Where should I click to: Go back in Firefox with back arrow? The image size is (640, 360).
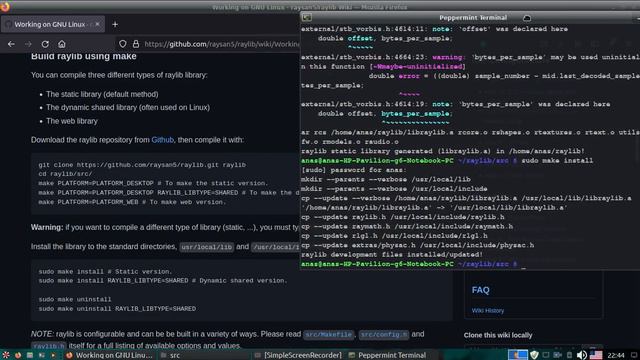point(11,44)
